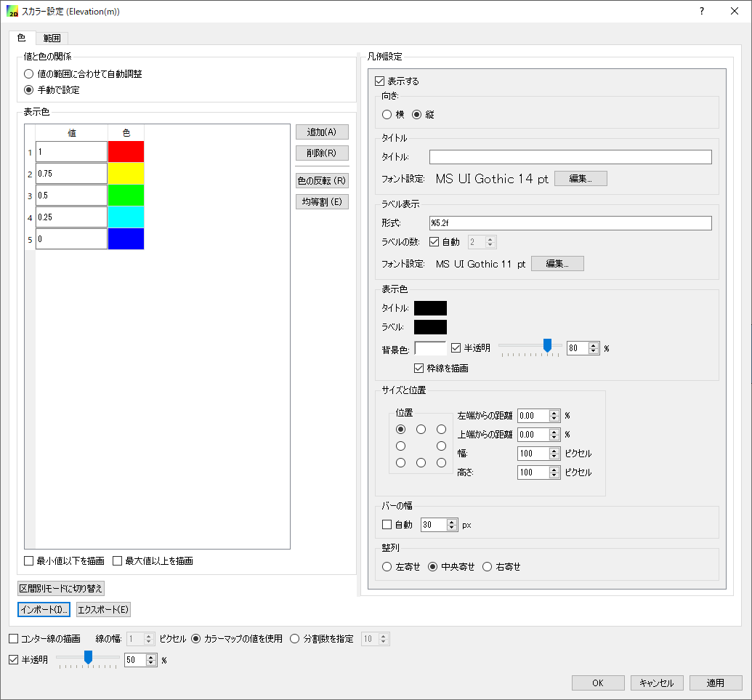
Task: Open the 背景色 white color swatch
Action: tap(430, 349)
